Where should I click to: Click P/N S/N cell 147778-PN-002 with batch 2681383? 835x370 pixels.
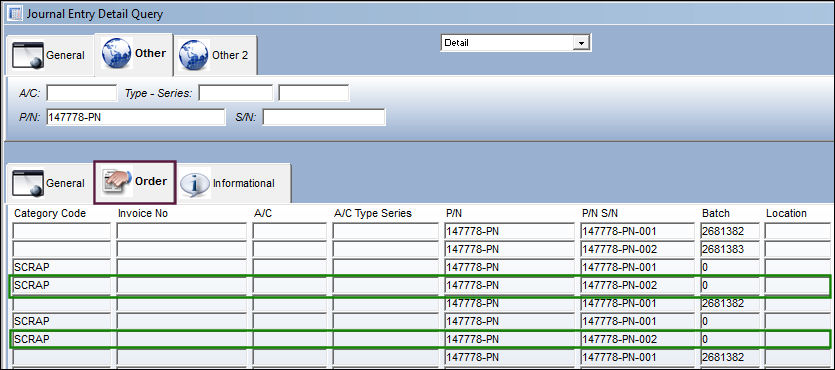point(638,249)
